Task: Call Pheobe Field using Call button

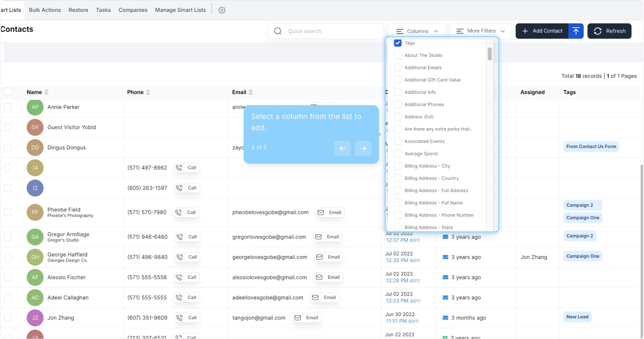Action: (187, 213)
